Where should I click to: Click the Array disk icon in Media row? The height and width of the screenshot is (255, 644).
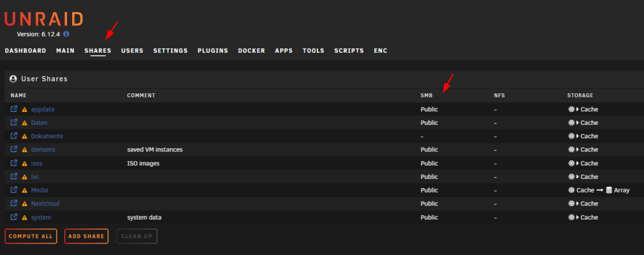tap(609, 190)
